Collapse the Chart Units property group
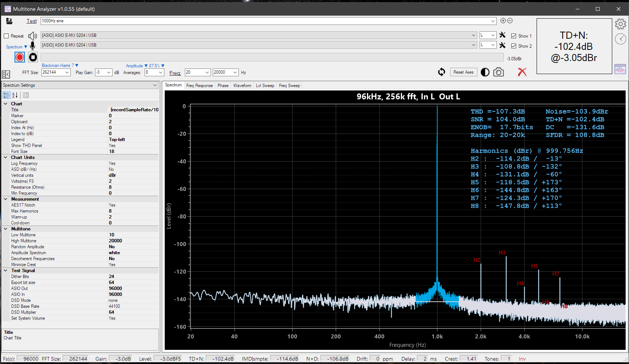The image size is (629, 364). click(x=5, y=157)
